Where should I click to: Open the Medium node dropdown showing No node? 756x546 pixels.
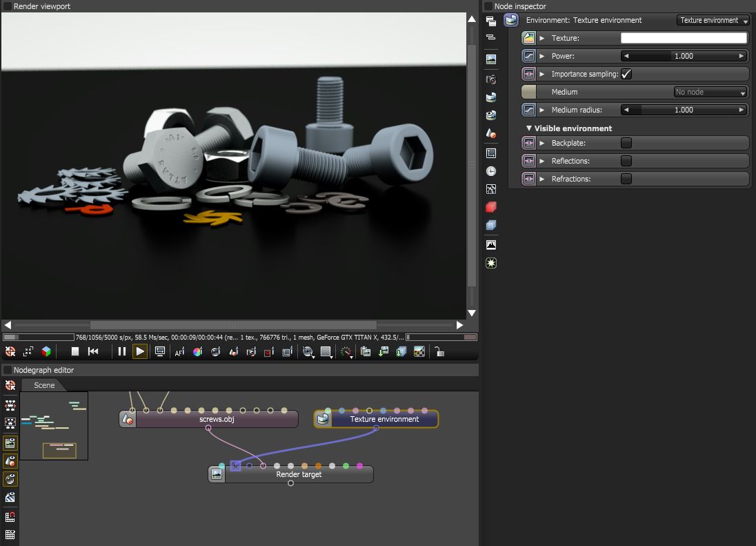710,91
